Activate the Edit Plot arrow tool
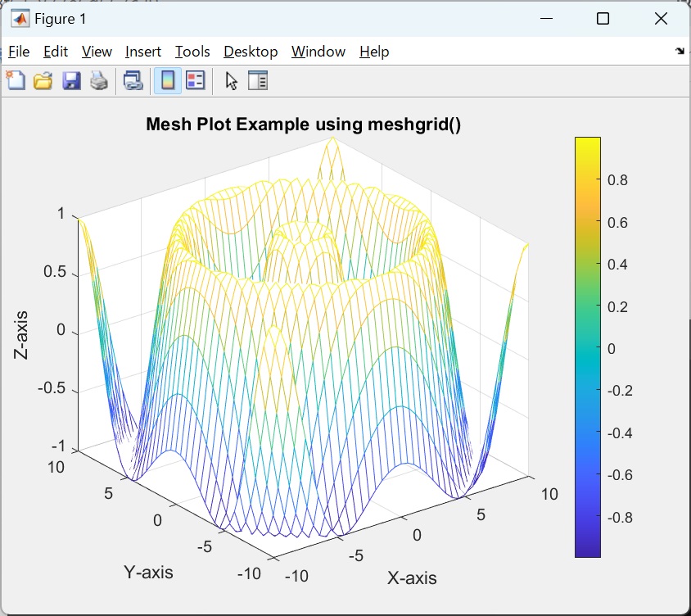The image size is (691, 616). [x=232, y=81]
